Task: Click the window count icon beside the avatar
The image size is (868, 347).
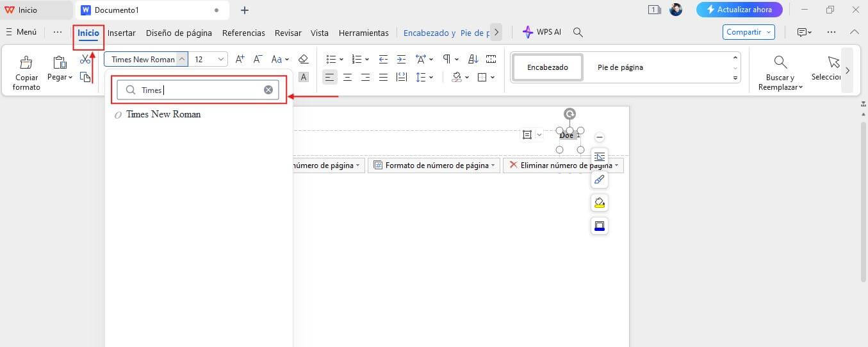Action: coord(655,10)
